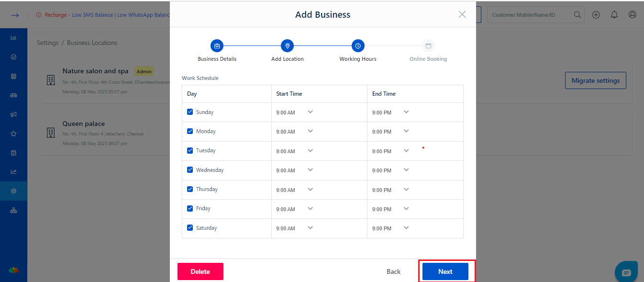Click the Business Details step icon

[217, 46]
